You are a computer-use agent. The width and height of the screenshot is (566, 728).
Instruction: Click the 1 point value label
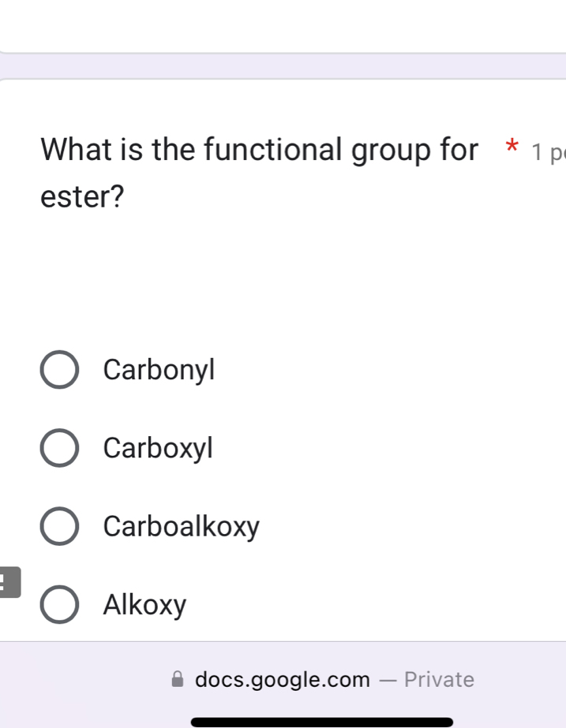pos(548,151)
